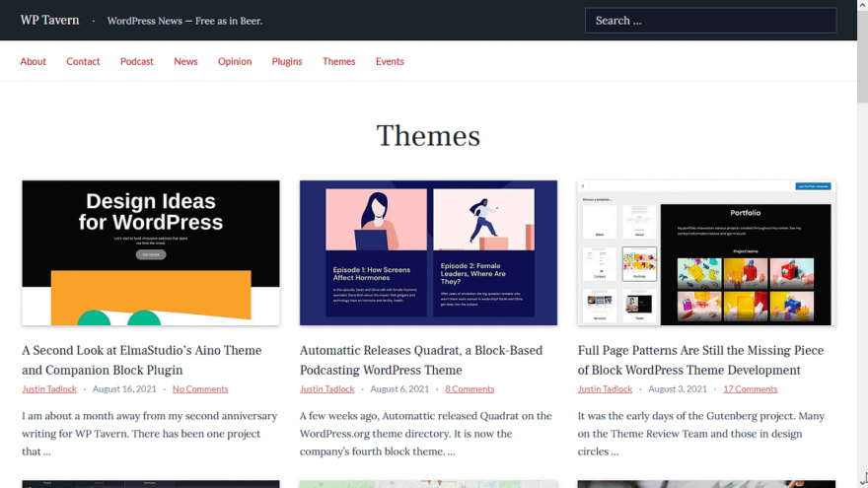Browse the Plugins category
Screen dimensions: 868x488
tap(287, 61)
